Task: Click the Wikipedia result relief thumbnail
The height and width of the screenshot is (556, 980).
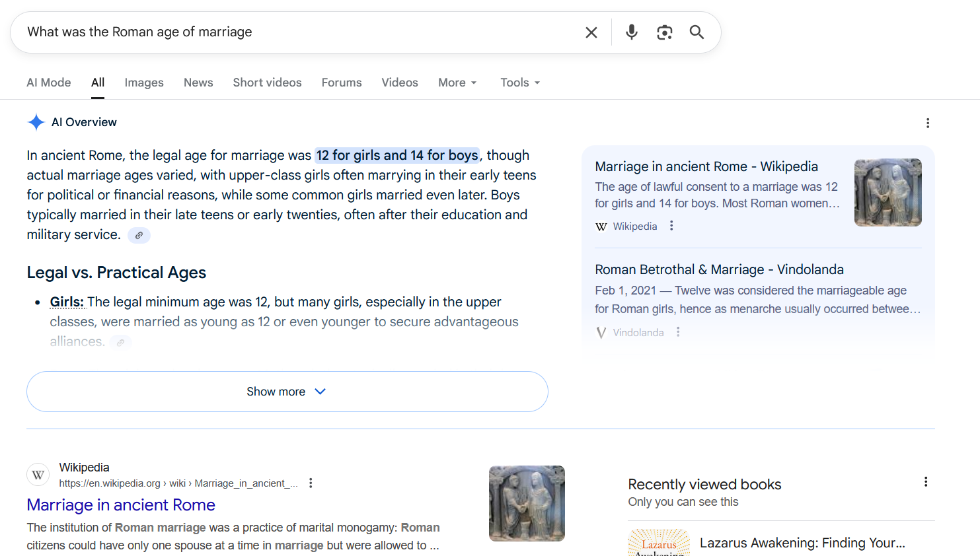Action: pos(526,503)
